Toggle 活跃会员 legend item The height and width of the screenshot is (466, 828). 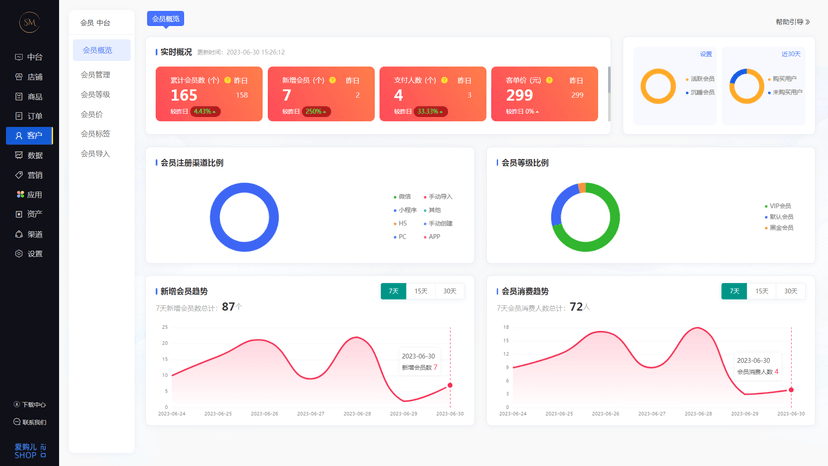(700, 79)
